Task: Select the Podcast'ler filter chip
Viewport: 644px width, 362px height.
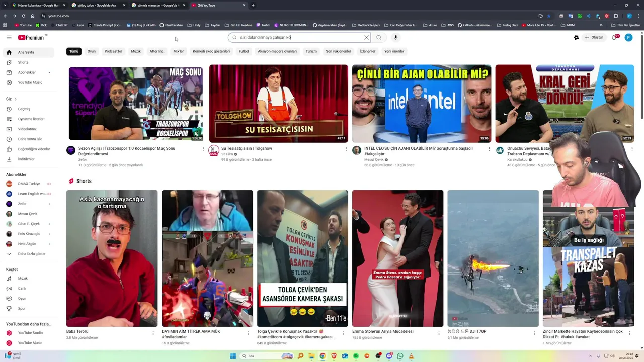Action: 113,51
